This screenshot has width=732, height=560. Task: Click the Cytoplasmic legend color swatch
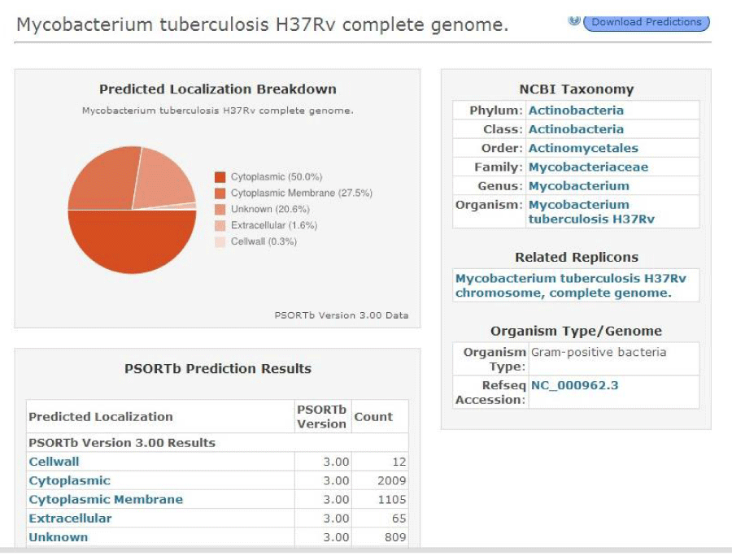(220, 177)
